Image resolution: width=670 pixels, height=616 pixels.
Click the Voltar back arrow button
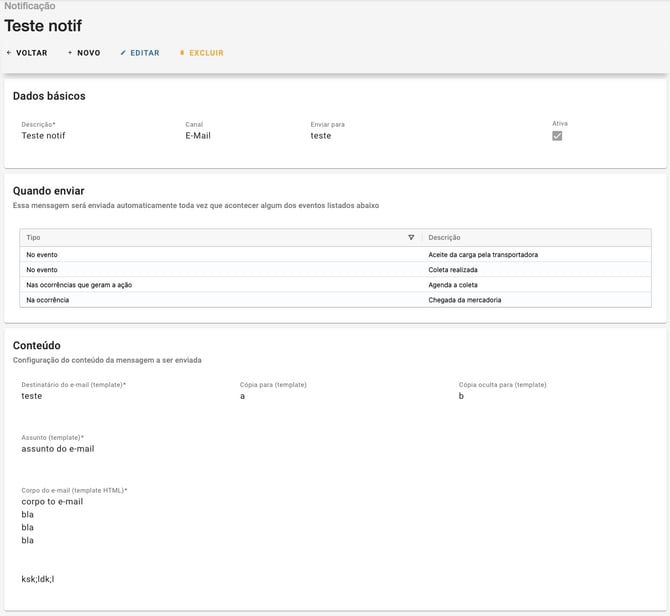point(27,53)
